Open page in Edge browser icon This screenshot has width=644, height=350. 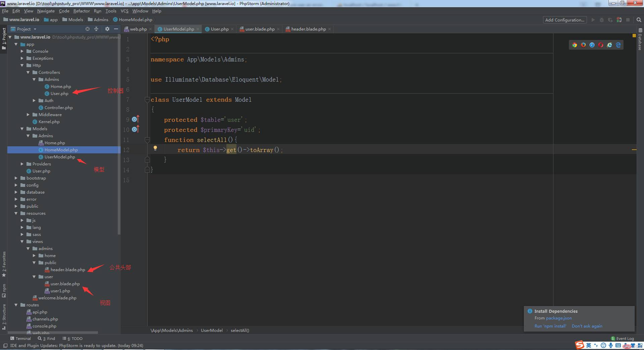[x=618, y=45]
